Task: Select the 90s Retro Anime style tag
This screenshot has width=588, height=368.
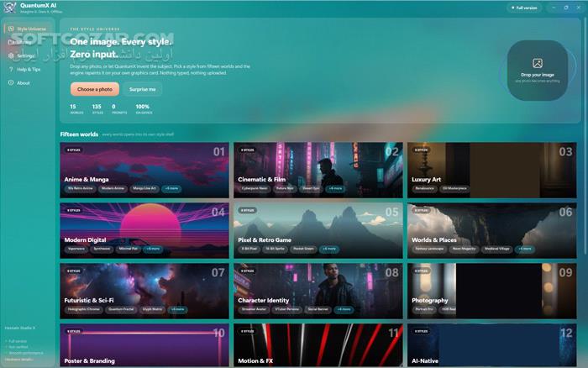Action: [x=81, y=188]
